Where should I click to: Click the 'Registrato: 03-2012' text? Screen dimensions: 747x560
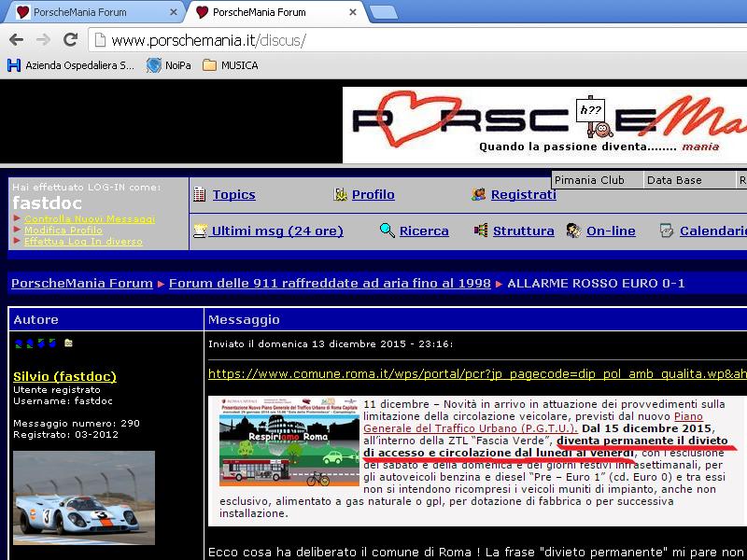65,434
